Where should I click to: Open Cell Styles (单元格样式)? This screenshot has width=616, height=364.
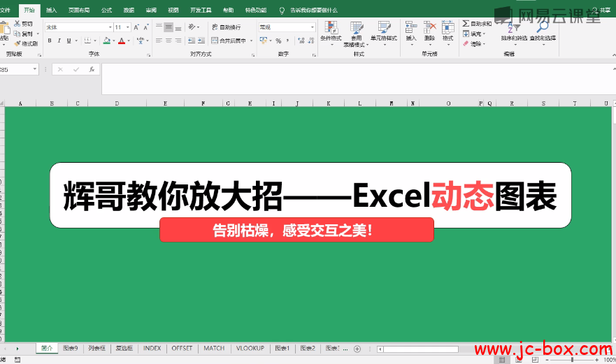tap(384, 33)
